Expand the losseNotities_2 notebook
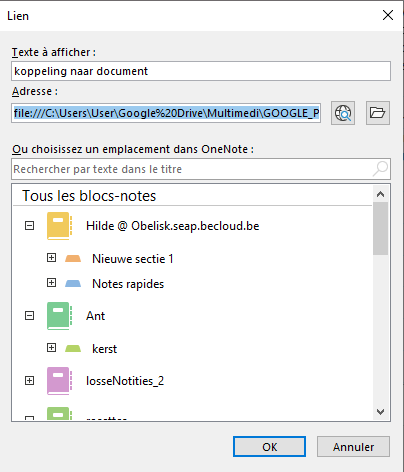The width and height of the screenshot is (404, 472). pyautogui.click(x=30, y=380)
